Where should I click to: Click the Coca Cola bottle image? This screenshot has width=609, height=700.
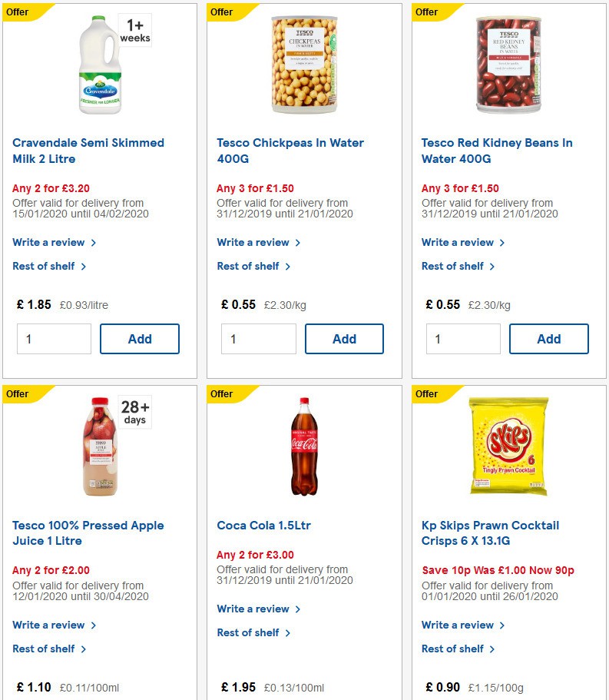pos(304,446)
